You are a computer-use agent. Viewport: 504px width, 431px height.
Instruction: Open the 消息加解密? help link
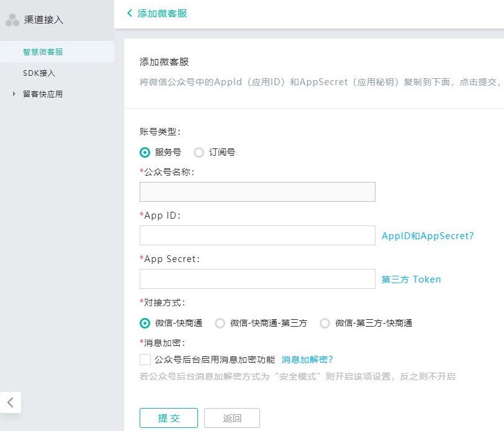307,360
